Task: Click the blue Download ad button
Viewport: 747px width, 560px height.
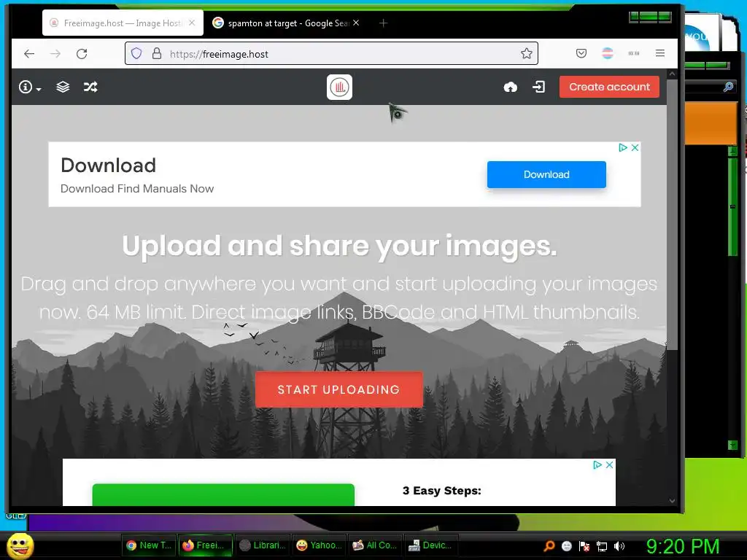Action: click(x=546, y=174)
